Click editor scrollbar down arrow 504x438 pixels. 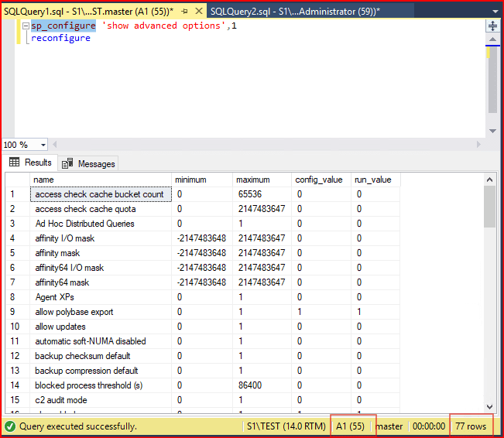coord(492,129)
